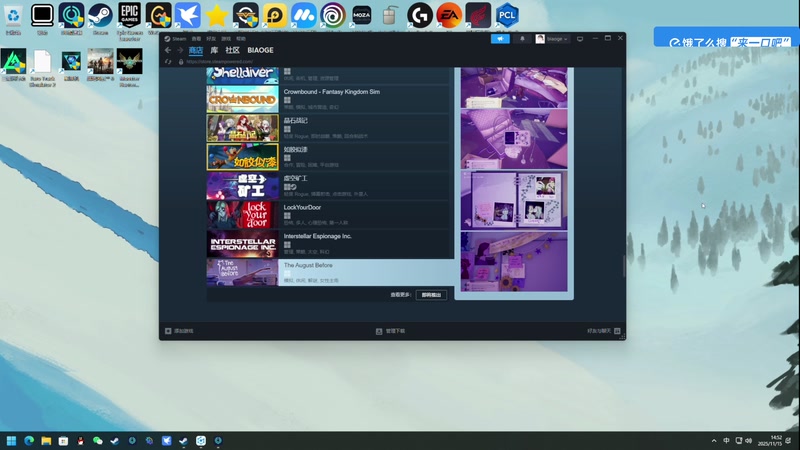The image size is (800, 450).
Task: Open the blue bird app desktop shortcut
Action: pyautogui.click(x=187, y=15)
